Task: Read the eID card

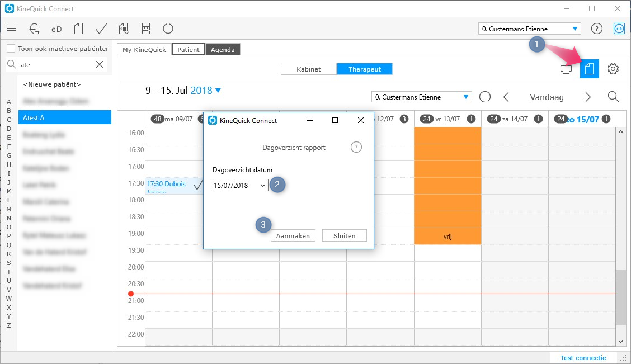Action: [x=56, y=29]
